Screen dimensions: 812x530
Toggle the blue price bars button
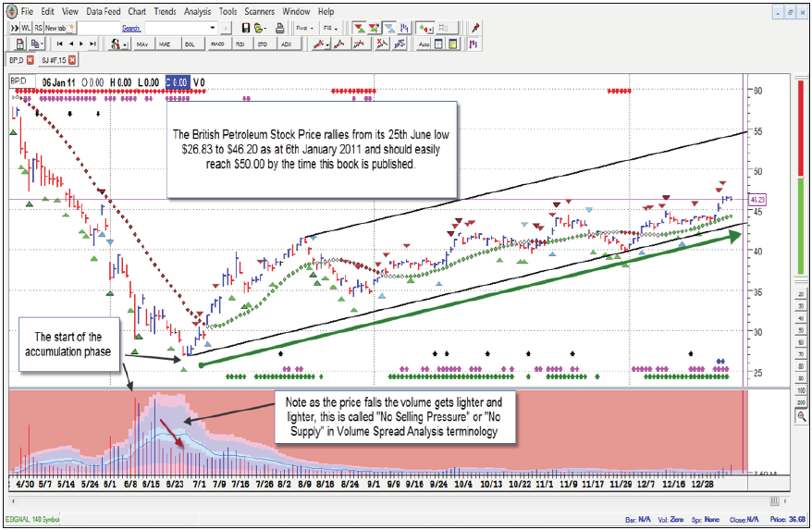tap(405, 28)
